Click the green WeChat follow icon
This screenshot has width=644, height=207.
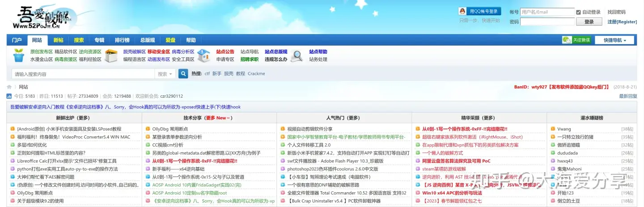tap(567, 40)
